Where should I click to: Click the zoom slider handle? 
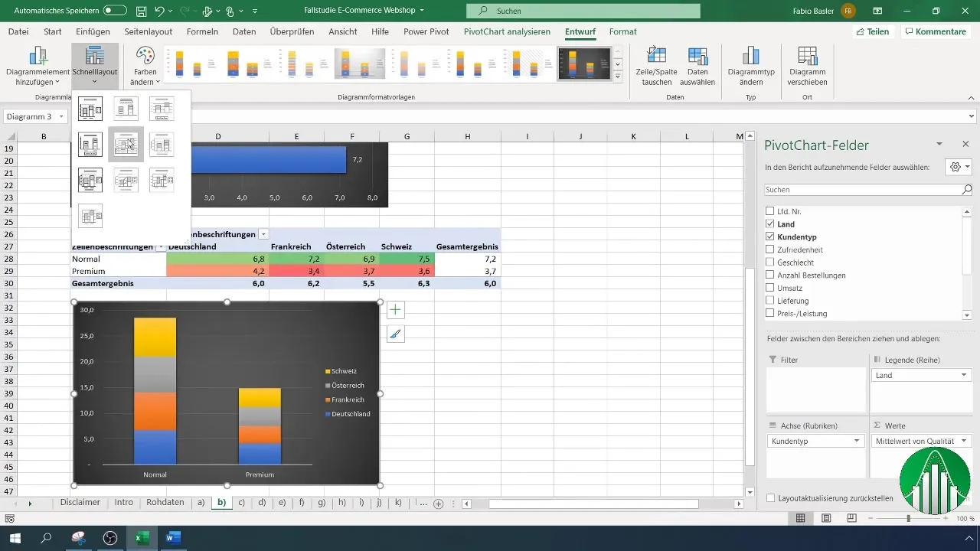coord(909,518)
